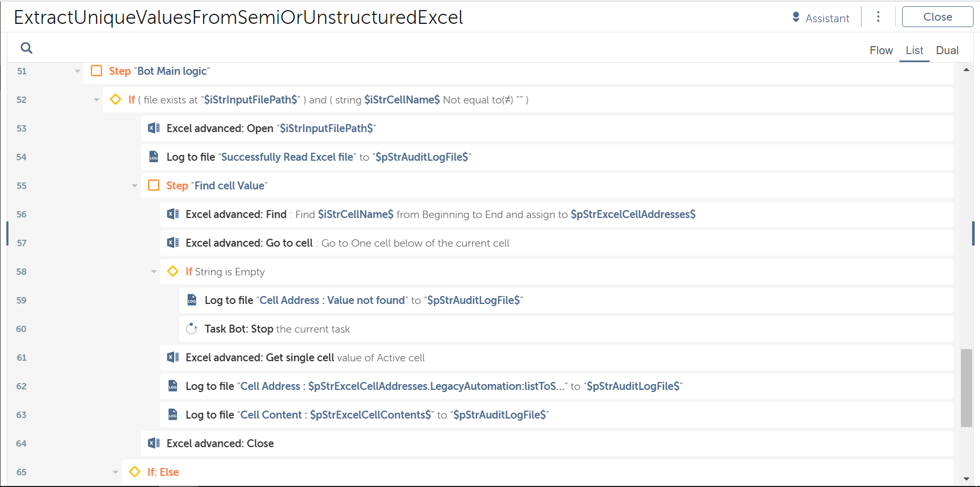Screen dimensions: 980x487
Task: Collapse the If Else block on line 65
Action: 116,472
